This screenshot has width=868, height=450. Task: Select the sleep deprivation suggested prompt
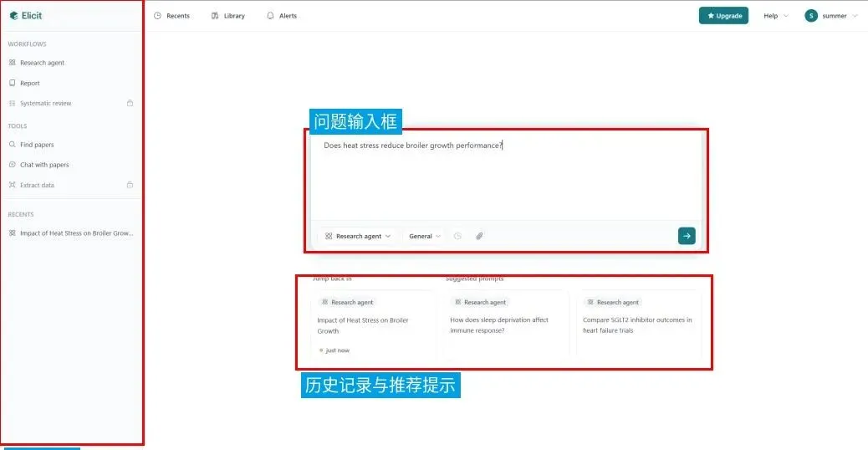tap(505, 325)
